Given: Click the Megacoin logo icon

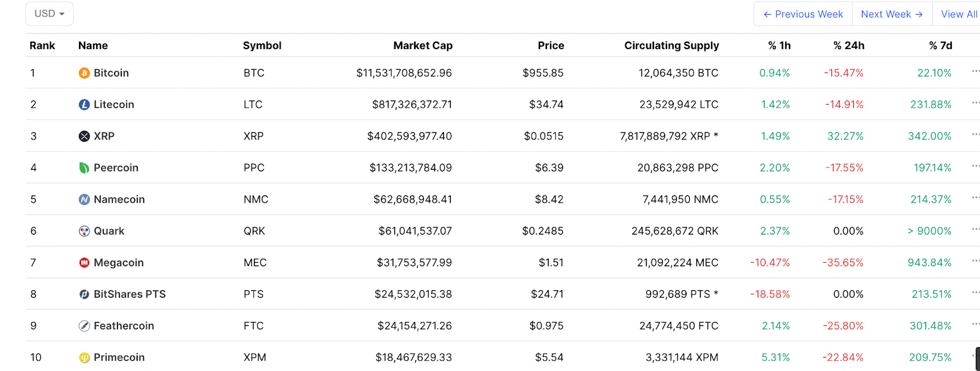Looking at the screenshot, I should (85, 263).
